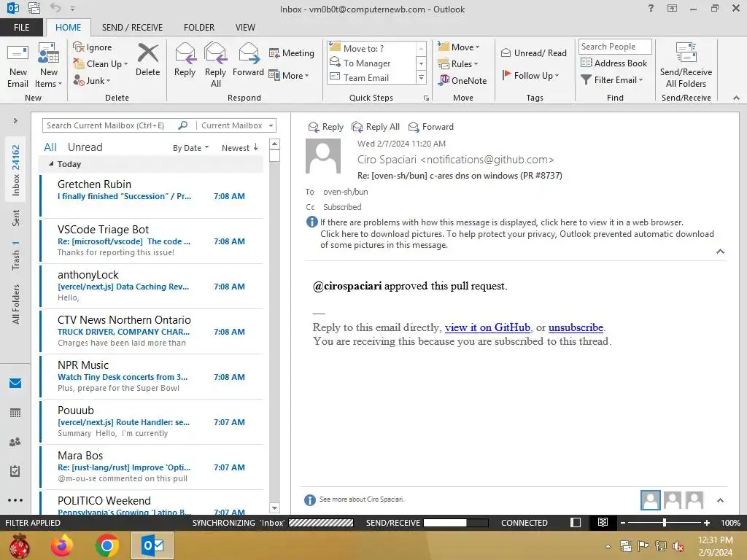
Task: Expand the folder pane
Action: pyautogui.click(x=15, y=120)
